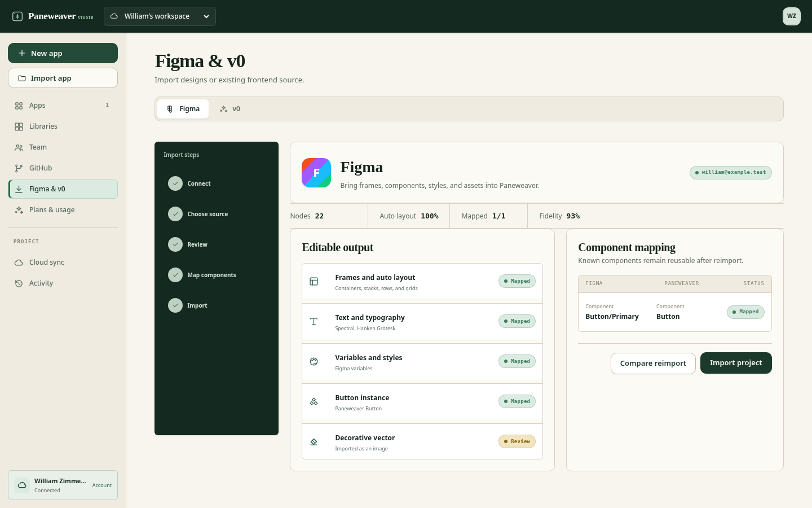Image resolution: width=812 pixels, height=508 pixels.
Task: Click the Review step checkmark
Action: [175, 244]
